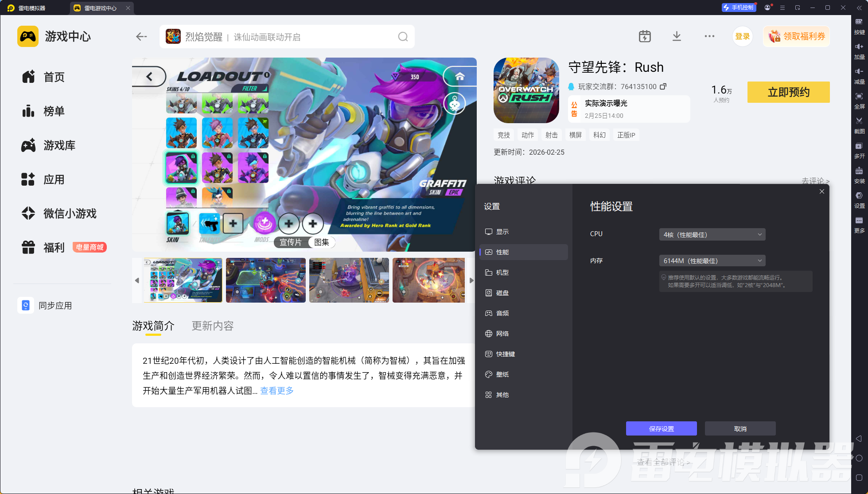Click the 立即预约 button

click(788, 92)
